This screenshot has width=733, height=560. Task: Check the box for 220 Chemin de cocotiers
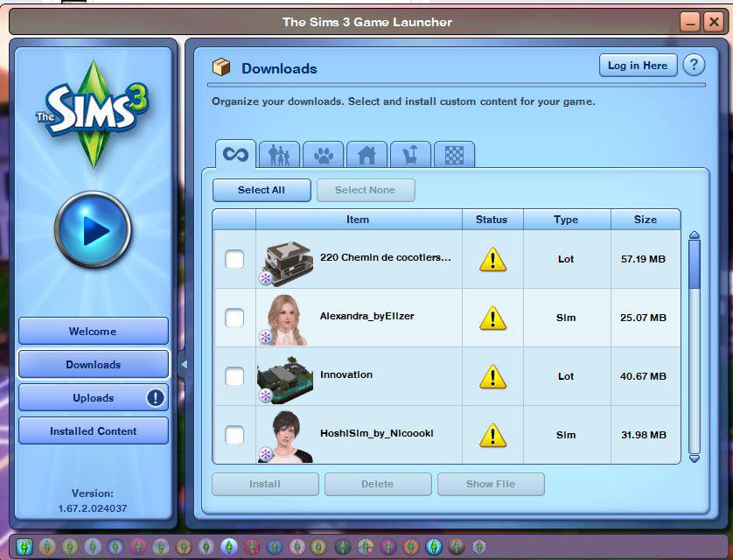point(234,259)
